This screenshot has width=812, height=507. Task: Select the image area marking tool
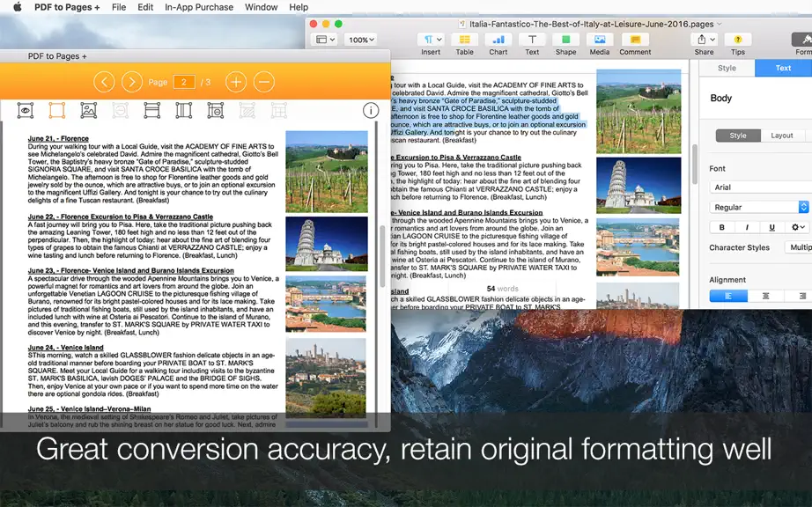coord(89,110)
